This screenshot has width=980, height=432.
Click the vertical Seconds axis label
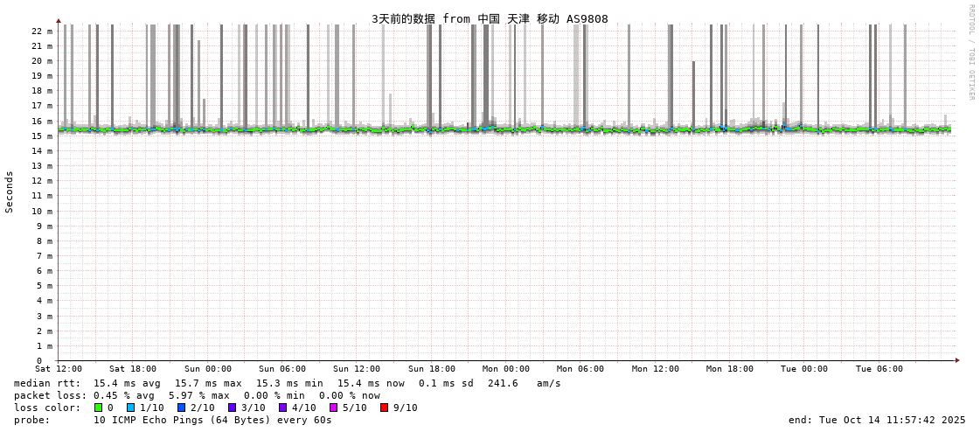[10, 192]
